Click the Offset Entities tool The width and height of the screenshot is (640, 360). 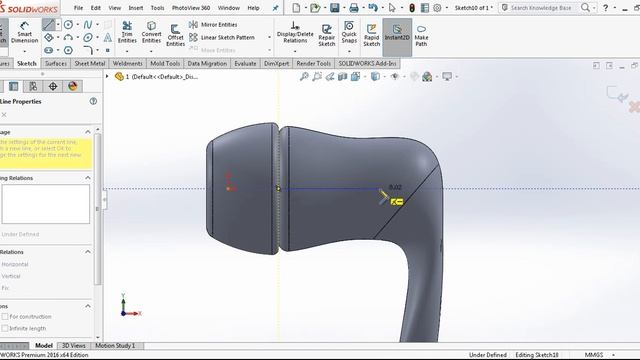[x=176, y=36]
